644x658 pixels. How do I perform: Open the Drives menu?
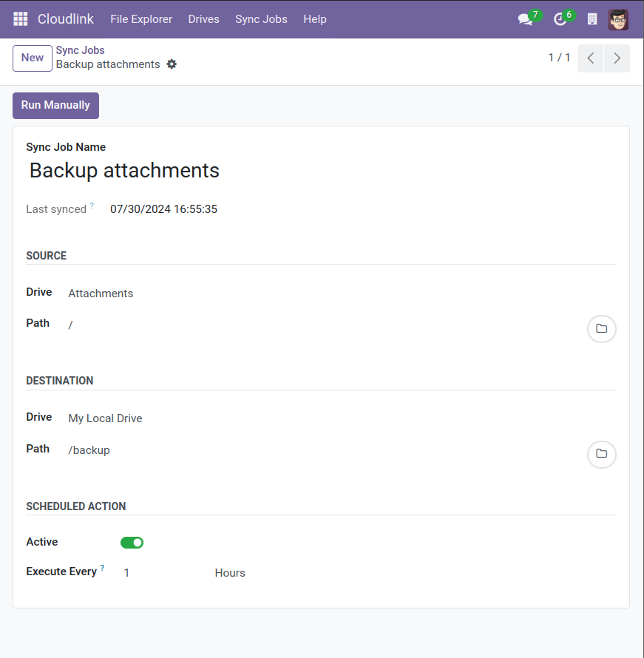click(x=203, y=19)
